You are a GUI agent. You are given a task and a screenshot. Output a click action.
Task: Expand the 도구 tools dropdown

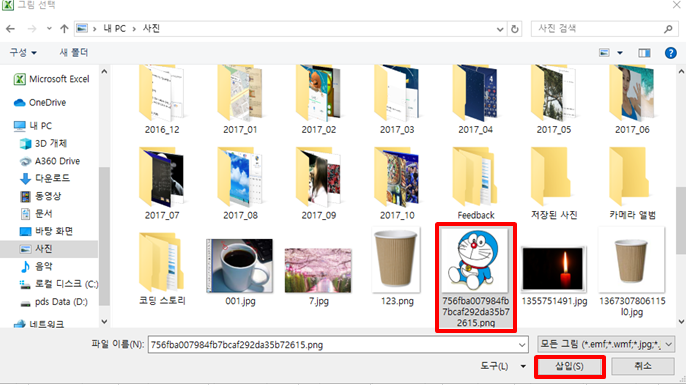(x=523, y=366)
